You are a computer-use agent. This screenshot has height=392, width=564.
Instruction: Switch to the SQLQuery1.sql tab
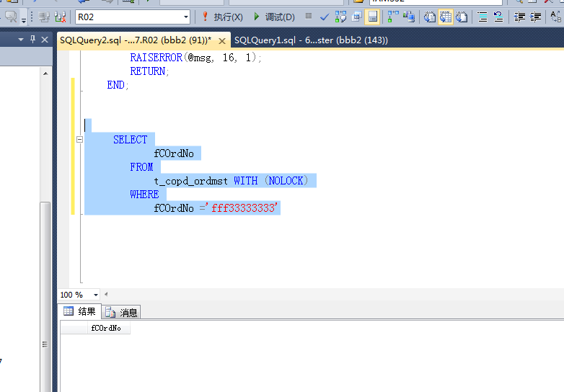(311, 40)
